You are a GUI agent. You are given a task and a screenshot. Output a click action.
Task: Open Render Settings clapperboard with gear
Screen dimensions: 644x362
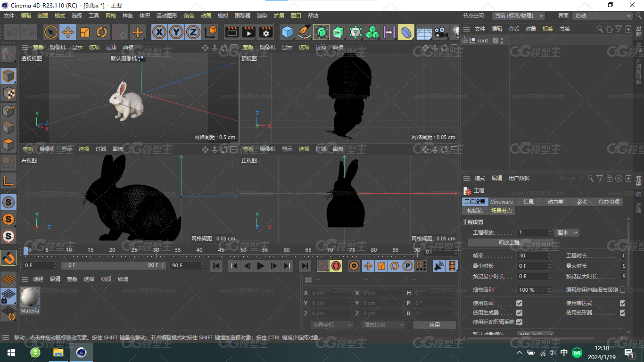coord(266,32)
